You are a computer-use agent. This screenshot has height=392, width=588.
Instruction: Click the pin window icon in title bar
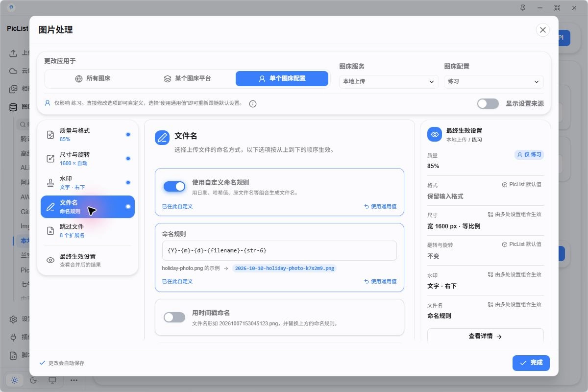(x=523, y=7)
